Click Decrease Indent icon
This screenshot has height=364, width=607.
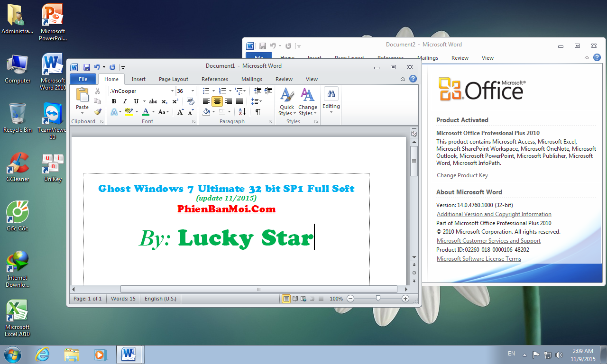pos(258,91)
